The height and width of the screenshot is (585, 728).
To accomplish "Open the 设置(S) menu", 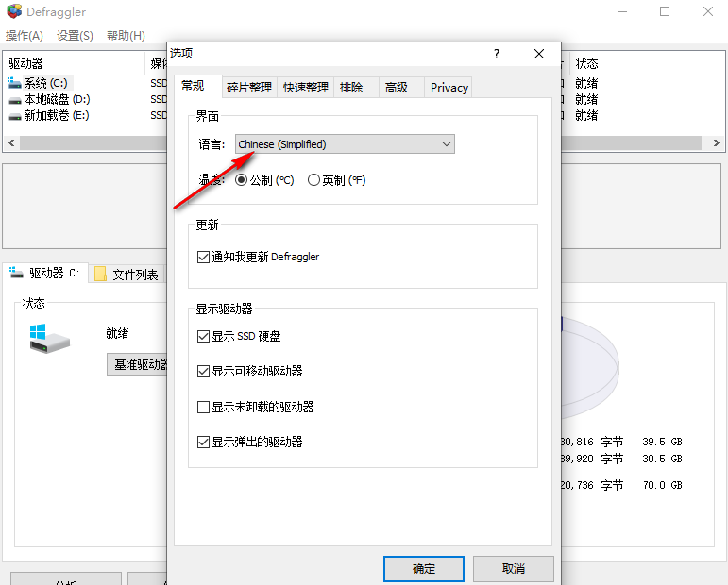I will [75, 35].
